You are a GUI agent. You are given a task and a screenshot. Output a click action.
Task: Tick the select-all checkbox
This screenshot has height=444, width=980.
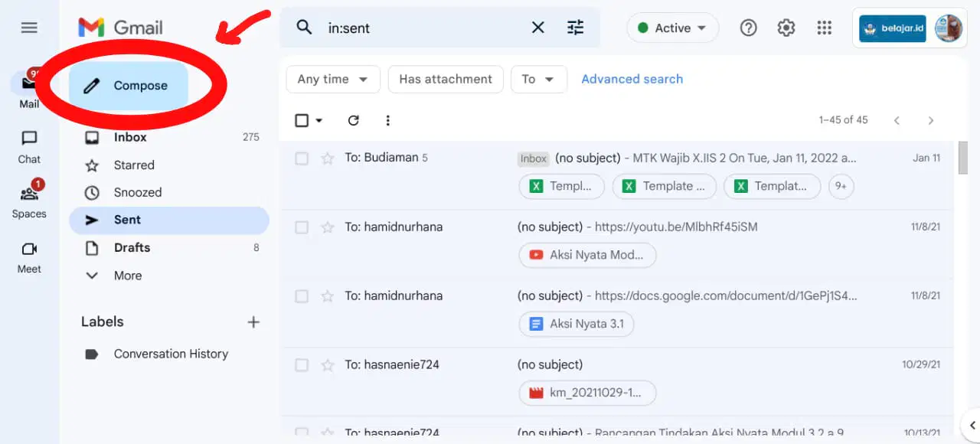pyautogui.click(x=302, y=120)
